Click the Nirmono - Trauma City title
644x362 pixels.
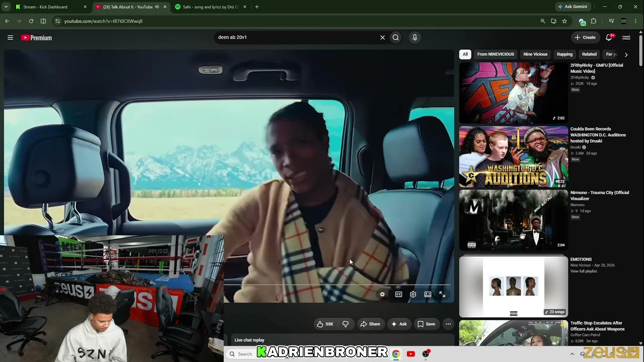point(600,196)
